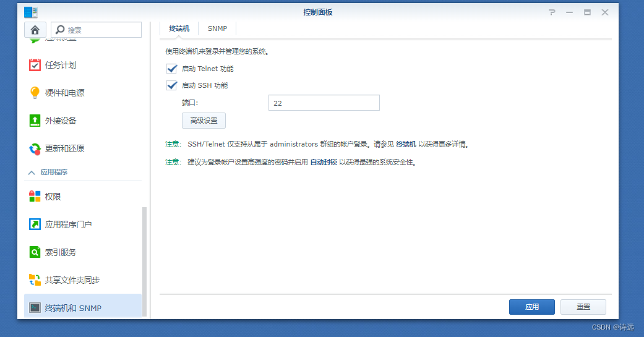The image size is (644, 337).
Task: Click the 搜索 search box
Action: pyautogui.click(x=96, y=30)
